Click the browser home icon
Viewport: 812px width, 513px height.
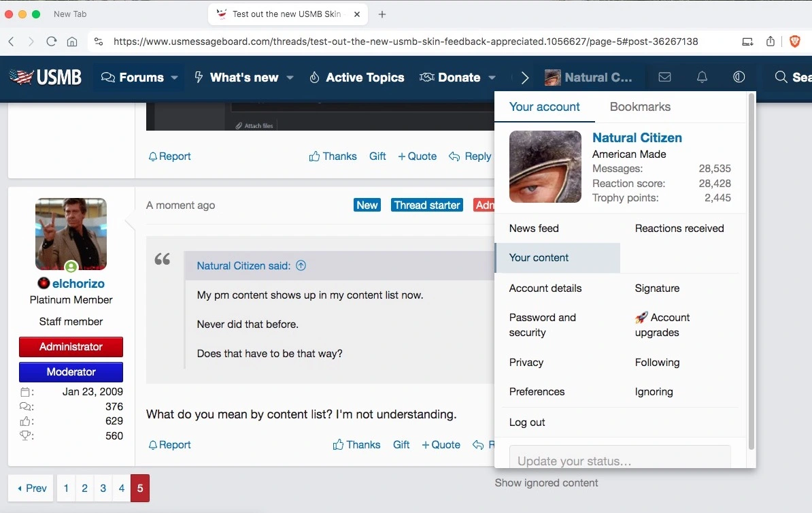point(71,42)
